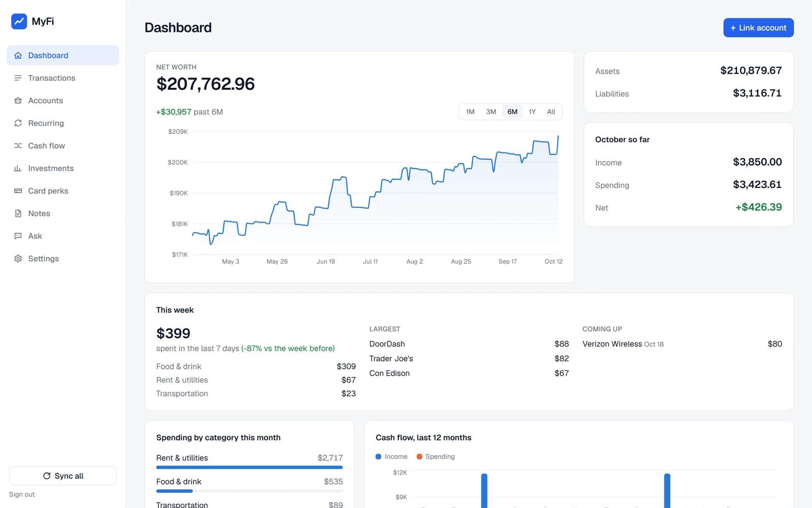Select the 1M chart range

[470, 112]
